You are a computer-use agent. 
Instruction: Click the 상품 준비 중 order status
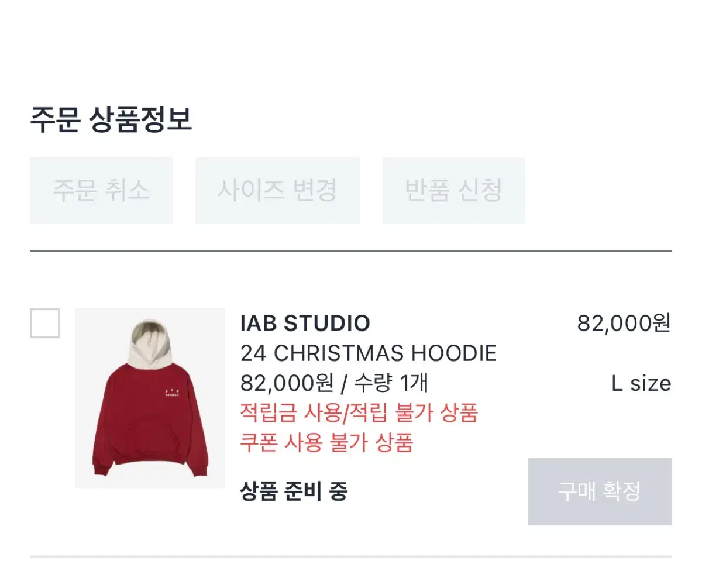pyautogui.click(x=294, y=491)
